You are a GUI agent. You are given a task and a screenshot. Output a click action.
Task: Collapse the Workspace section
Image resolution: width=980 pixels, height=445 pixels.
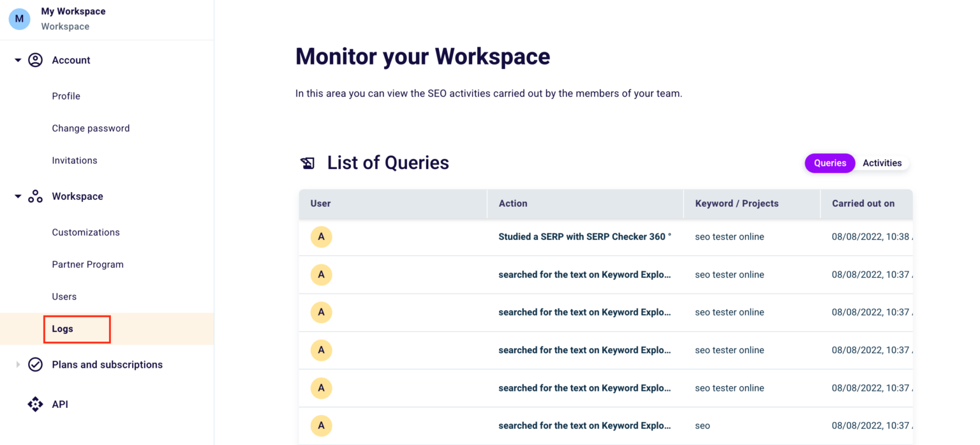(x=17, y=196)
